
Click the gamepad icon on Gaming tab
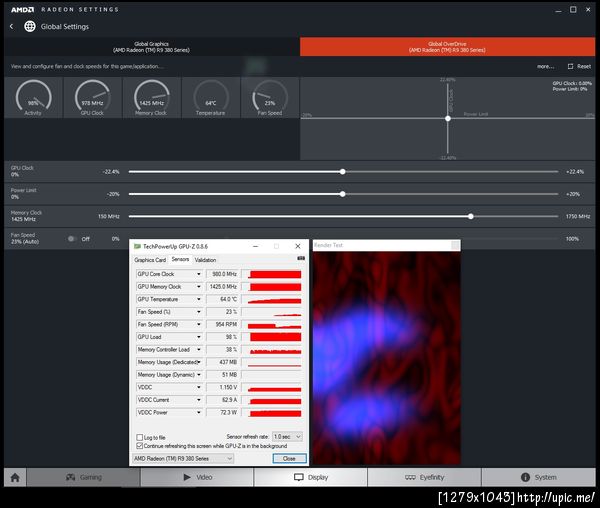click(70, 477)
